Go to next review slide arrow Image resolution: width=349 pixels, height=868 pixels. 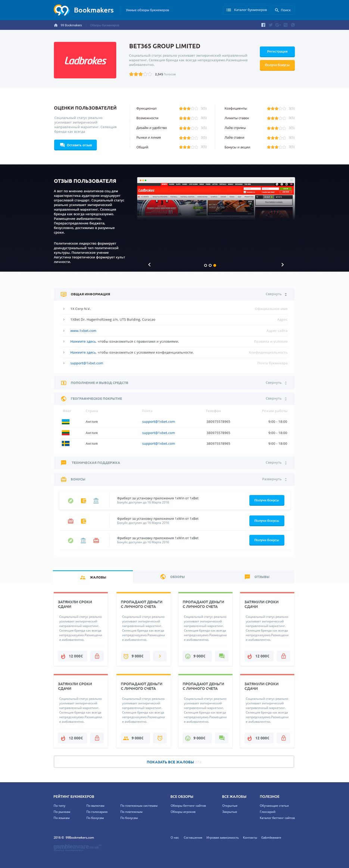283,264
